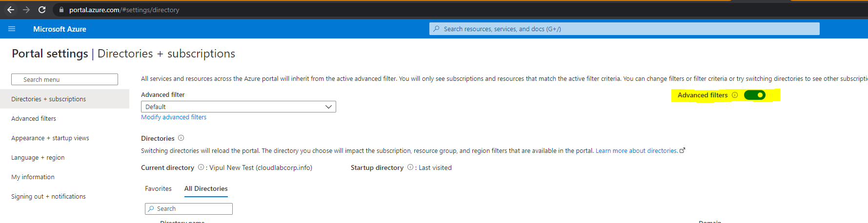Open the Azure hamburger menu

pos(12,29)
